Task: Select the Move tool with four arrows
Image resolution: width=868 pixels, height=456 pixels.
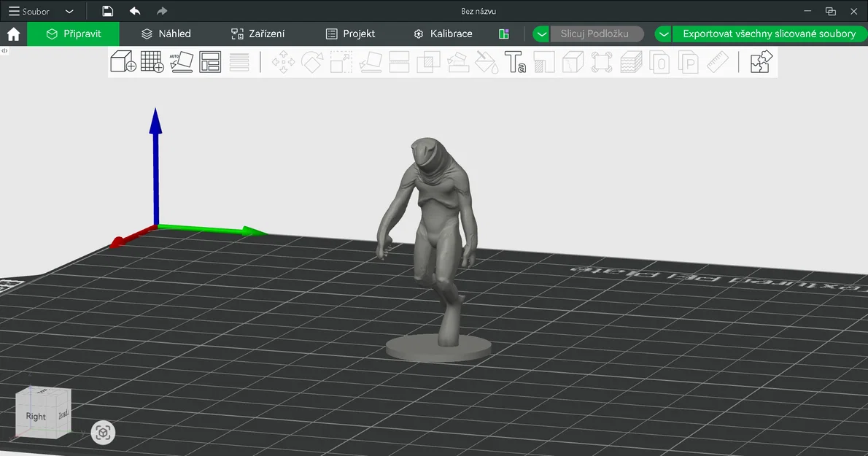Action: click(284, 62)
